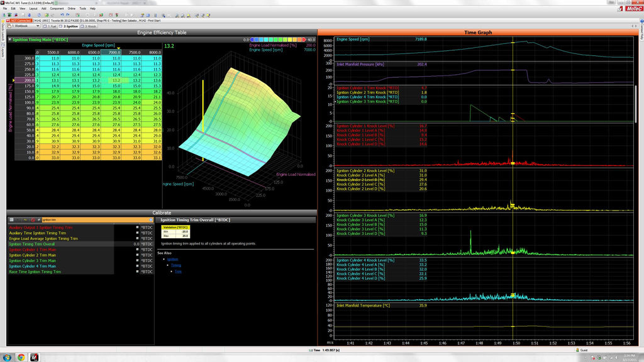The width and height of the screenshot is (644, 362).
Task: Toggle the square beside Auxiliary Time Ignition Timing Trim
Action: (137, 233)
